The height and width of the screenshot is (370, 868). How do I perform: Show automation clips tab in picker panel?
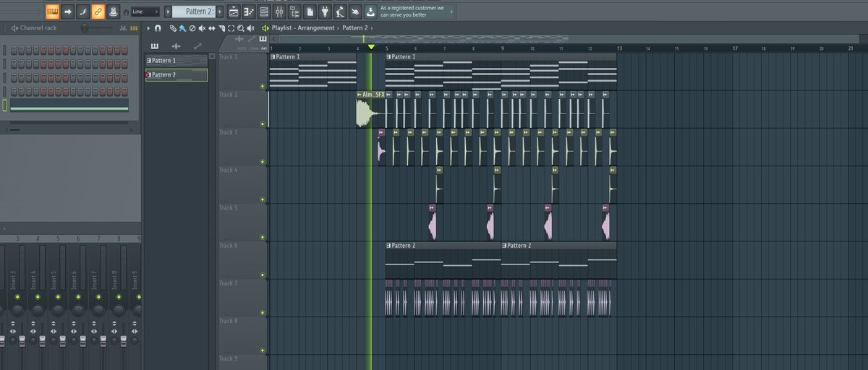click(x=197, y=46)
